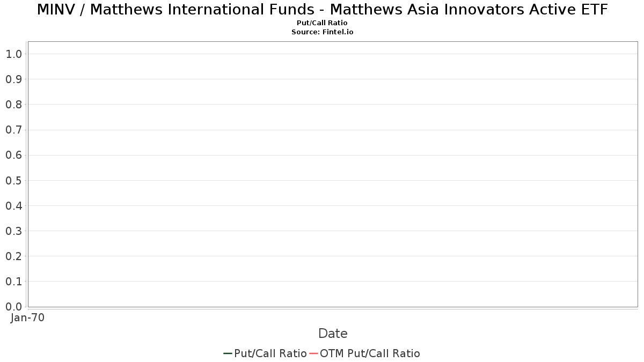Screen dimensions: 644x362
Task: Click the 0.6 y-axis tick label
Action: tap(14, 155)
